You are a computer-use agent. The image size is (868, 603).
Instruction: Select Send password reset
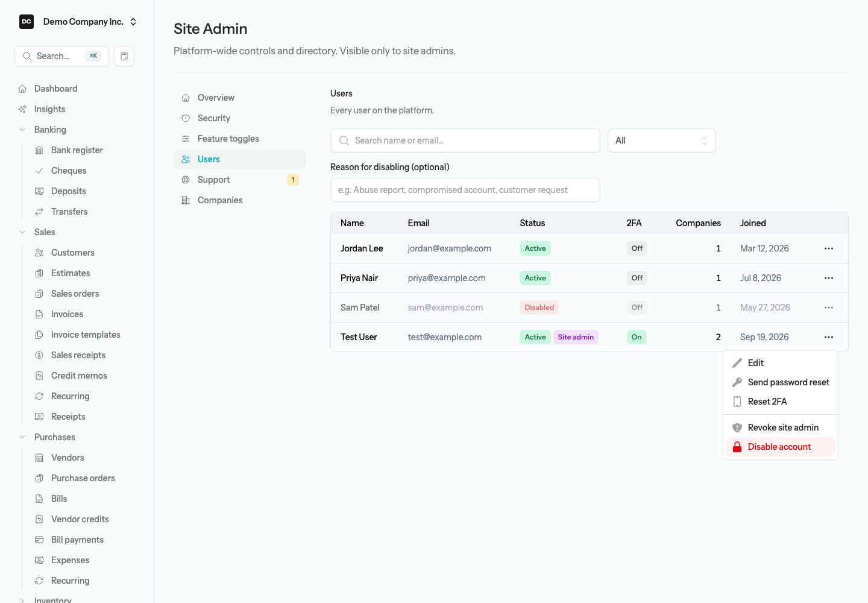click(x=781, y=382)
